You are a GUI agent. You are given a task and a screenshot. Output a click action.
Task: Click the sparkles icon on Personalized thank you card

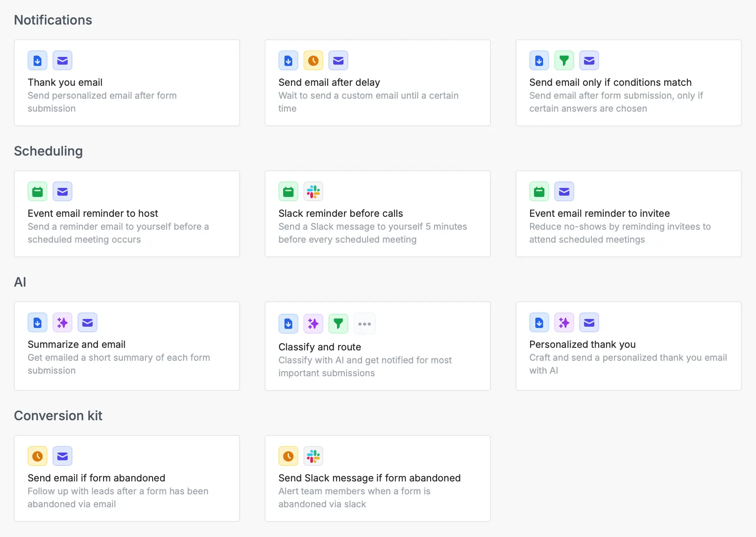pos(564,322)
